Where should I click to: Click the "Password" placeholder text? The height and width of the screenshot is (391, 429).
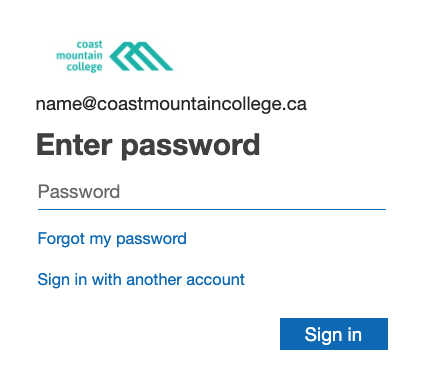79,192
